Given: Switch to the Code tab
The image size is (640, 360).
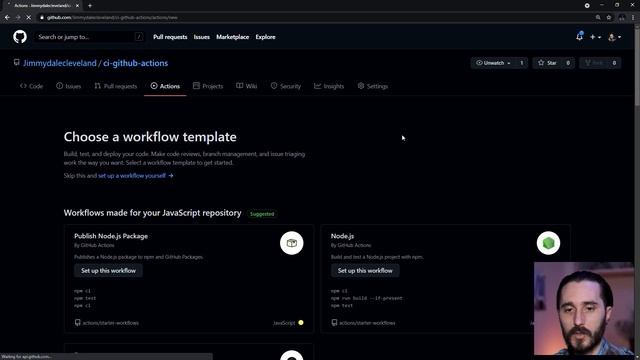Looking at the screenshot, I should (31, 86).
